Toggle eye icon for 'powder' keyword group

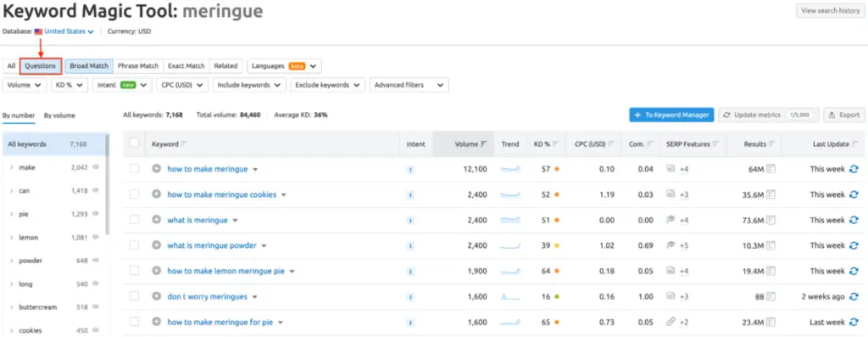[95, 260]
